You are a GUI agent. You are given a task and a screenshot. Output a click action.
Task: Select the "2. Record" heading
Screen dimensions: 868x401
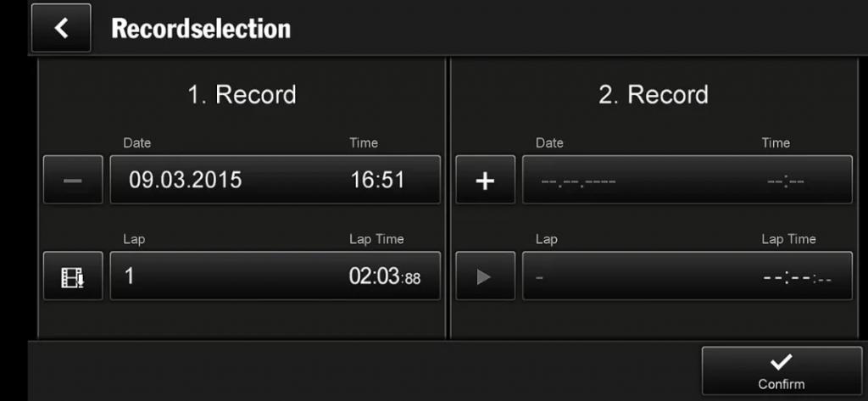tap(654, 94)
